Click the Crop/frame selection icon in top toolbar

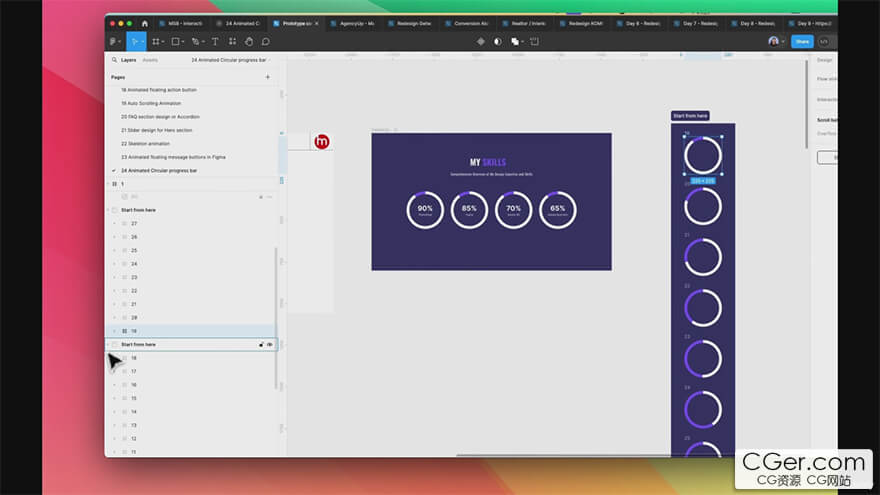coord(534,42)
